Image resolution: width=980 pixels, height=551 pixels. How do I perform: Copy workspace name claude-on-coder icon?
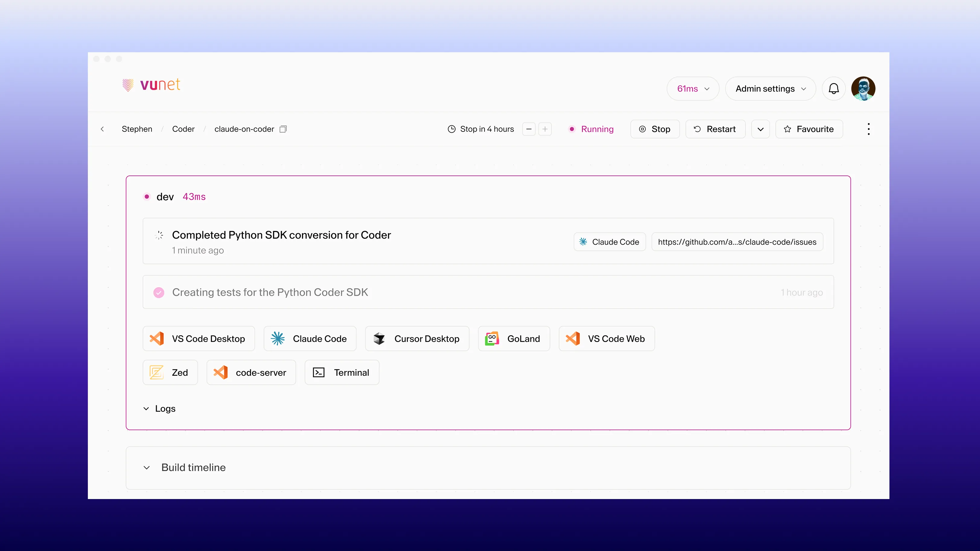point(283,129)
